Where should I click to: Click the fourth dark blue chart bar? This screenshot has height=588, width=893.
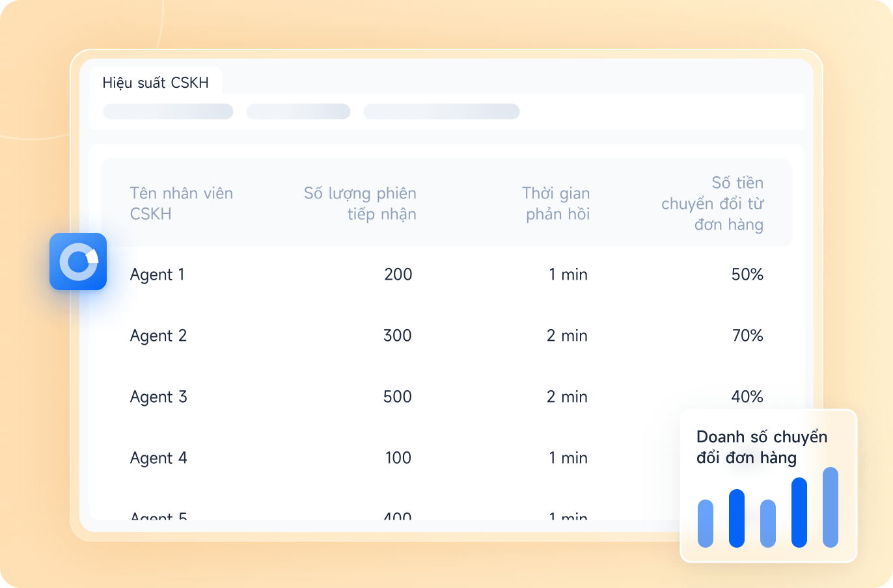799,512
